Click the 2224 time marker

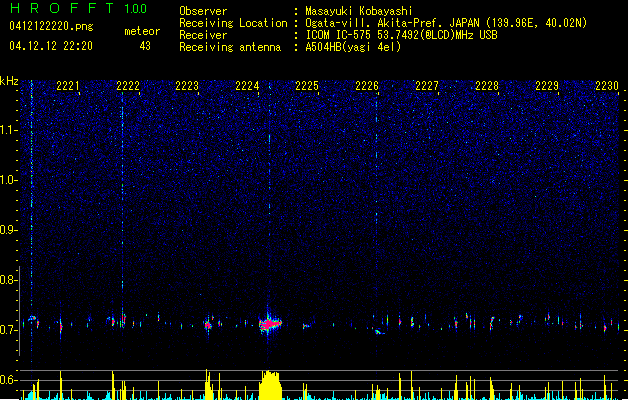pos(247,86)
